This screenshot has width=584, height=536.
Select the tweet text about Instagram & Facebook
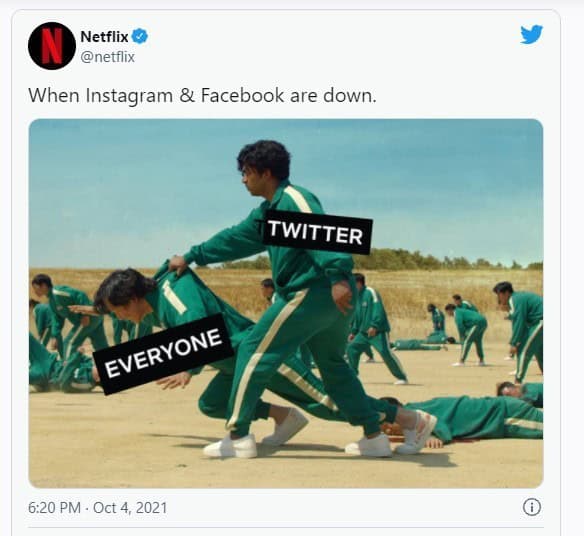[203, 95]
